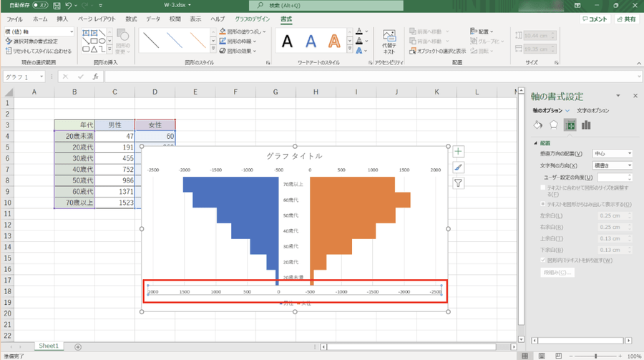Click the zoom slider in status bar
Image resolution: width=644 pixels, height=360 pixels.
[595, 356]
